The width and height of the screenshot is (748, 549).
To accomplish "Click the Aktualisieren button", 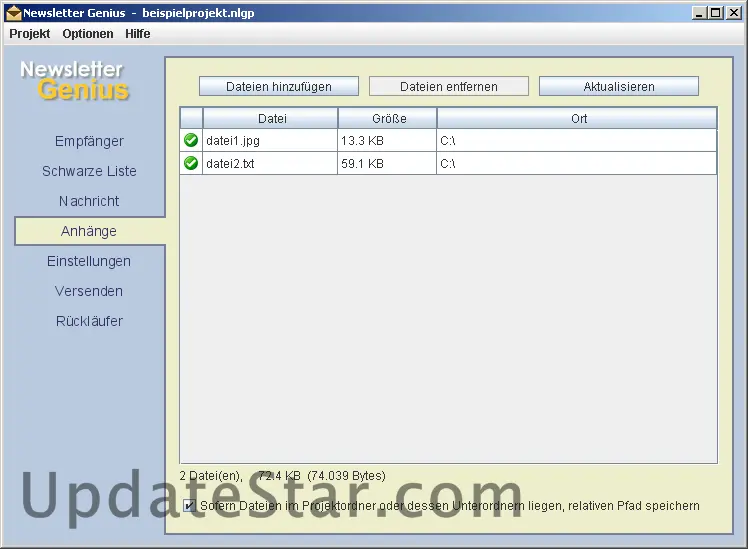I will click(619, 86).
